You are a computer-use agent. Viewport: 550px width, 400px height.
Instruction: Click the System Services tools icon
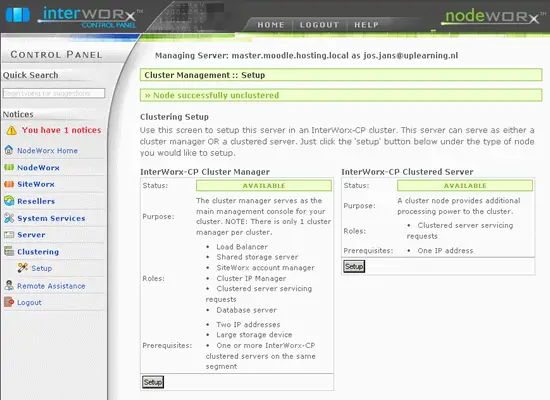pyautogui.click(x=9, y=218)
